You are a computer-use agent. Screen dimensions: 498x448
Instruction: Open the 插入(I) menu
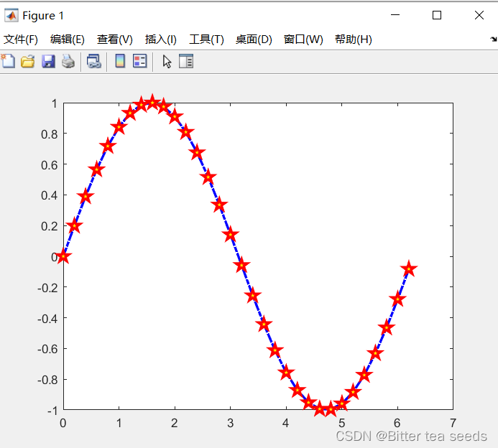161,39
